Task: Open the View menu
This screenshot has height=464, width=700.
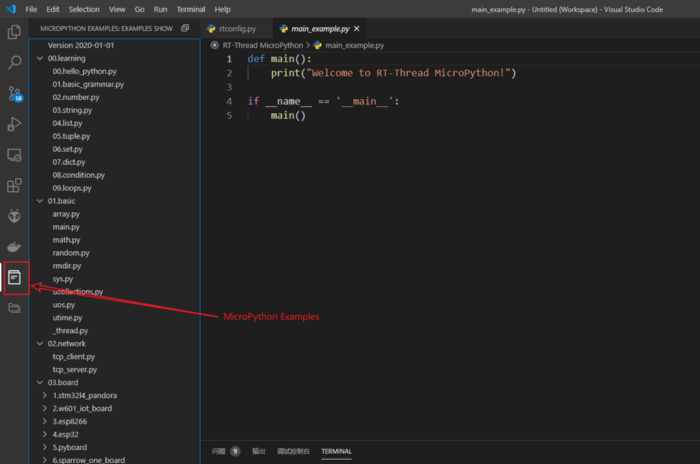Action: pos(117,9)
